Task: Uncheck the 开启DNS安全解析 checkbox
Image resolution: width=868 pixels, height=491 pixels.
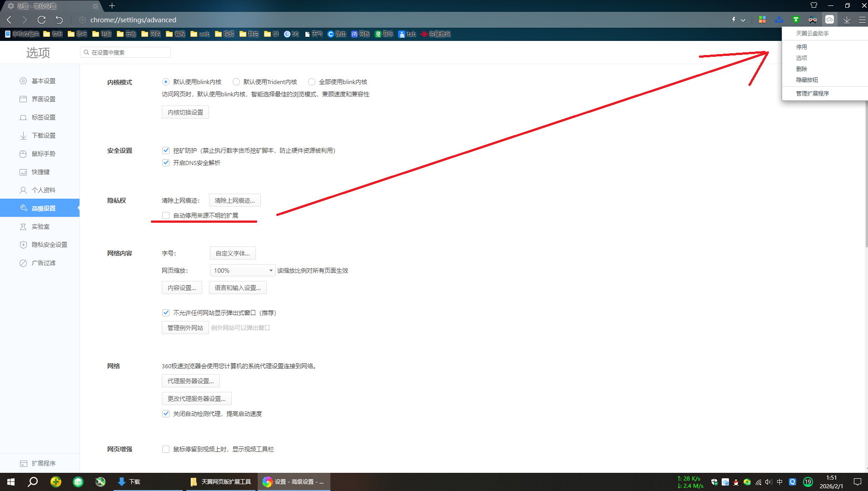Action: coord(166,163)
